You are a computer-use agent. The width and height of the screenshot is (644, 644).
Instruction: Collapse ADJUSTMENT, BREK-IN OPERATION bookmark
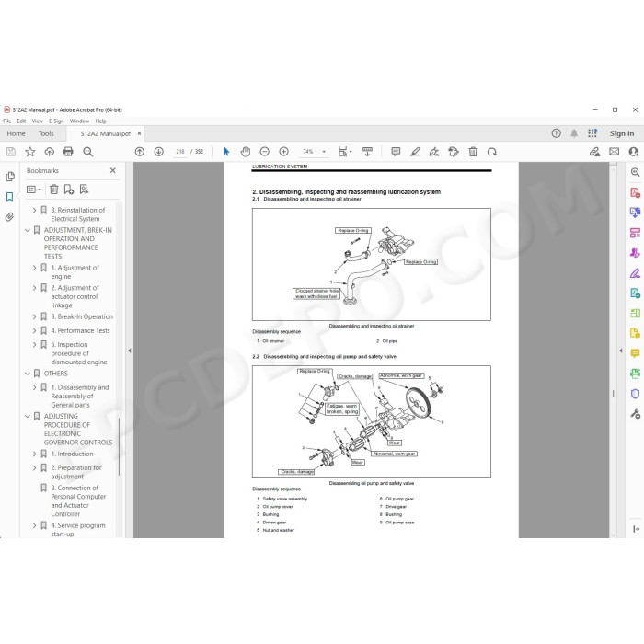point(28,230)
